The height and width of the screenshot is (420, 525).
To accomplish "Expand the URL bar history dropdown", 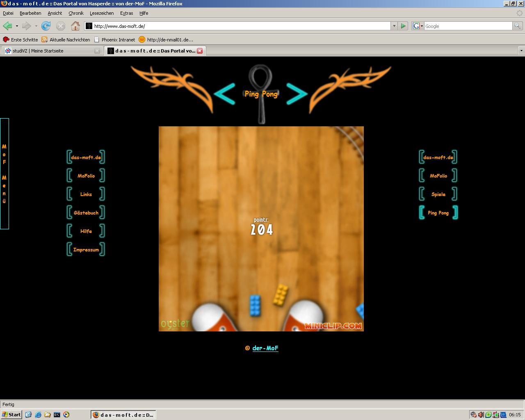I will coord(394,26).
